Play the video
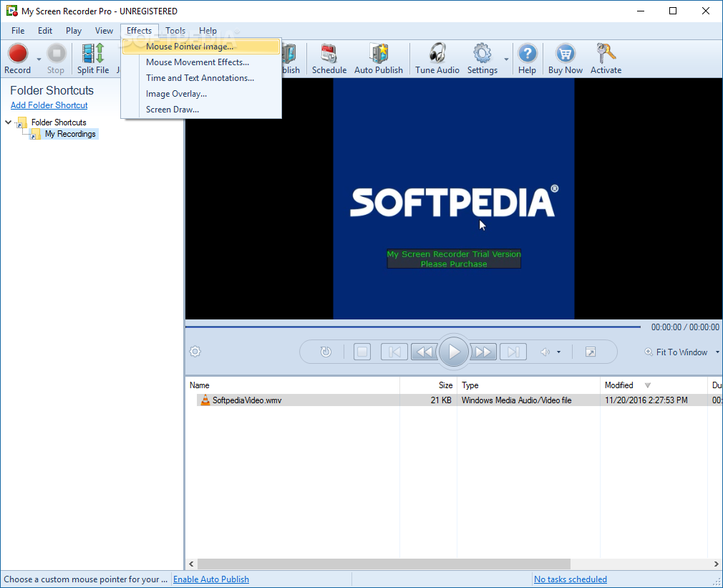The image size is (723, 588). [x=454, y=352]
